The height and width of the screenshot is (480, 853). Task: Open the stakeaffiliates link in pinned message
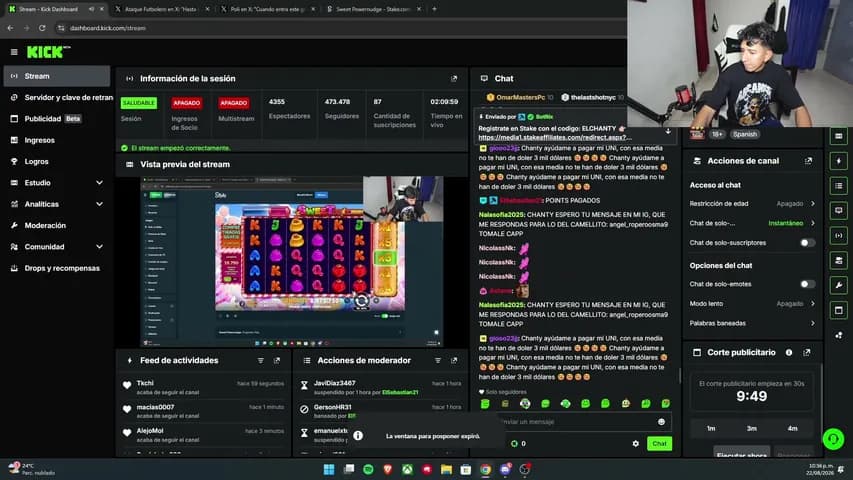(x=555, y=138)
